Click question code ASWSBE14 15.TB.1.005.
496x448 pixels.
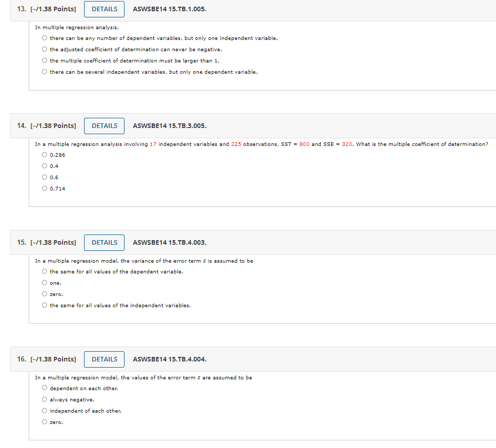(x=170, y=9)
